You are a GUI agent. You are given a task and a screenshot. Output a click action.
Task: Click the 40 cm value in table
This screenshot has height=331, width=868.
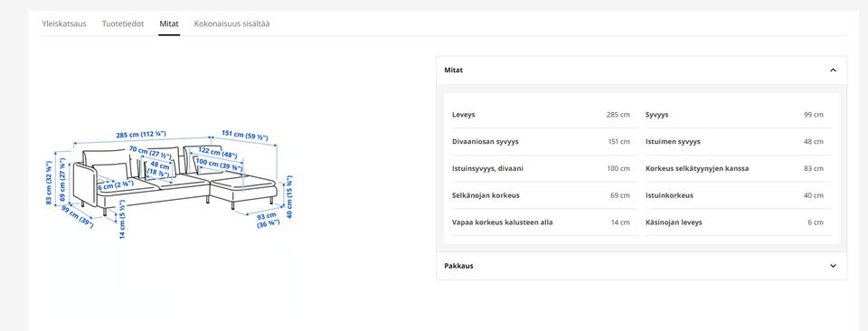coord(813,195)
